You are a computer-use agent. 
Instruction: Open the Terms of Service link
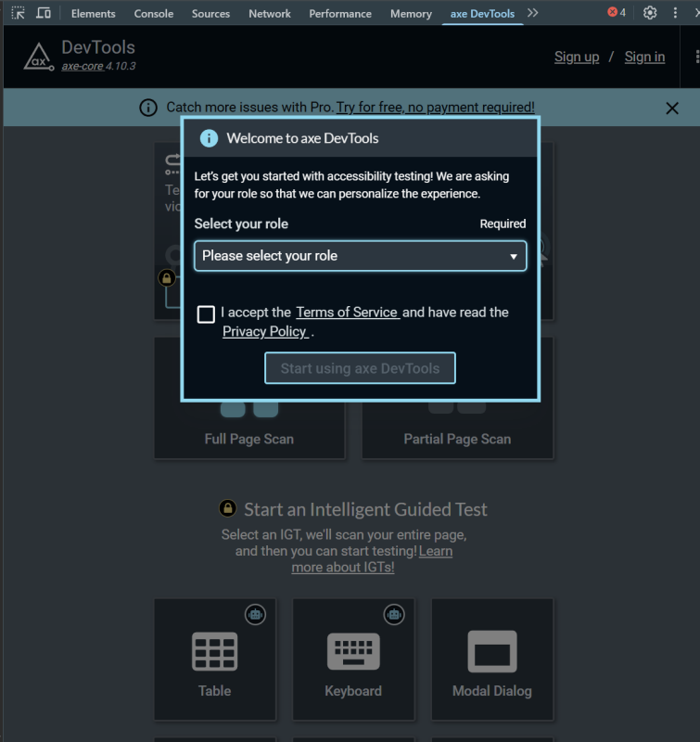pos(348,313)
